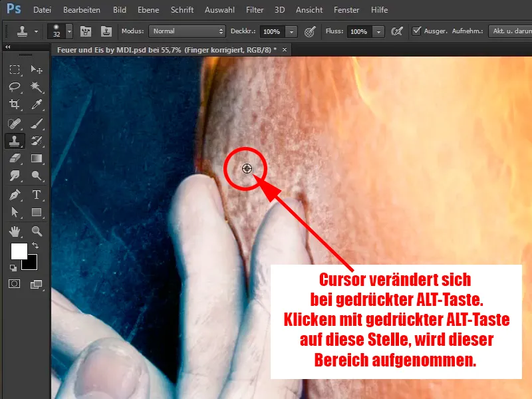Open the Brush panel toggle
The height and width of the screenshot is (399, 532).
tap(86, 31)
